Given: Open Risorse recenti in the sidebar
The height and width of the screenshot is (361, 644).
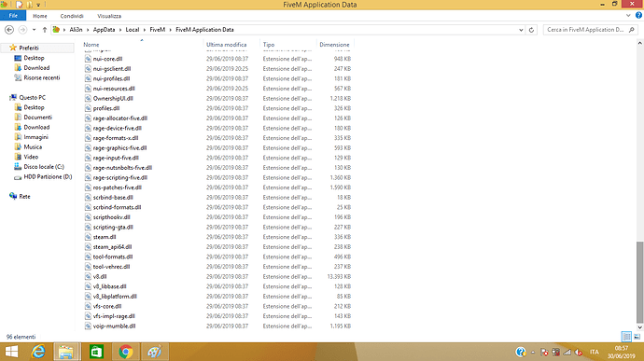Looking at the screenshot, I should click(x=41, y=77).
